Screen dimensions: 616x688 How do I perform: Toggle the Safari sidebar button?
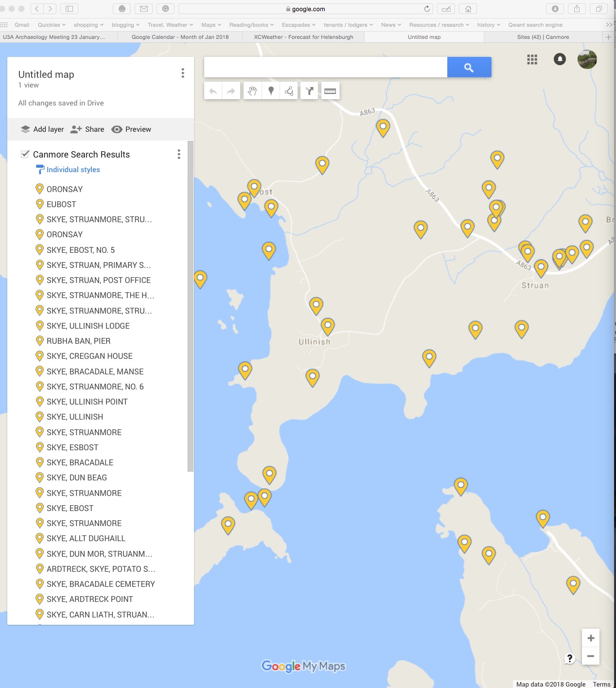(x=69, y=9)
